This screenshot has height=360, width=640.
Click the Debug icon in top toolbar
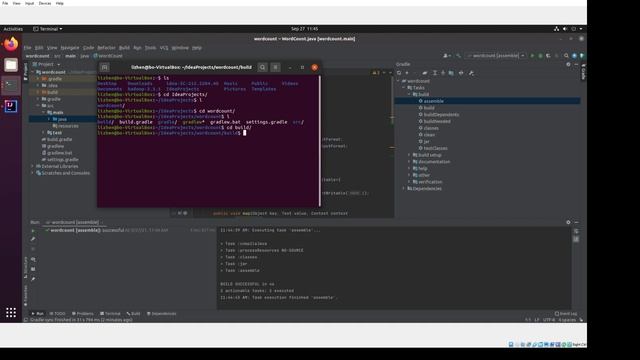(x=540, y=56)
